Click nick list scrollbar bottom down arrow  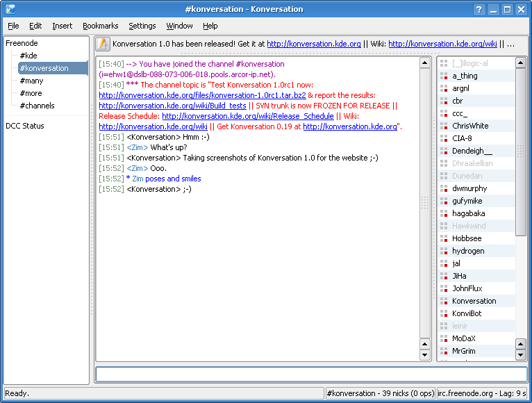(521, 355)
